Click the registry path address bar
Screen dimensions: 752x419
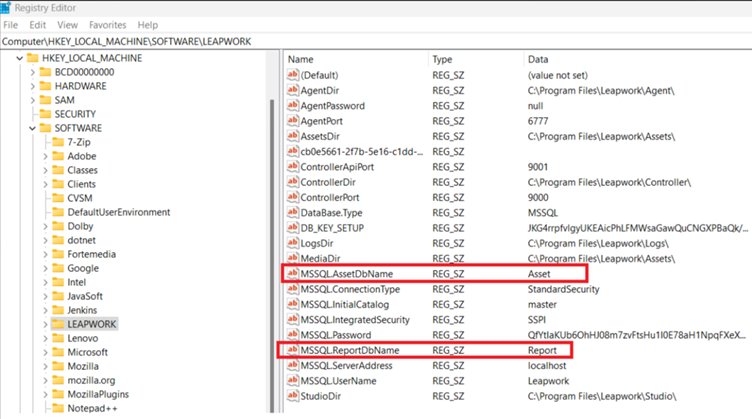pos(376,41)
